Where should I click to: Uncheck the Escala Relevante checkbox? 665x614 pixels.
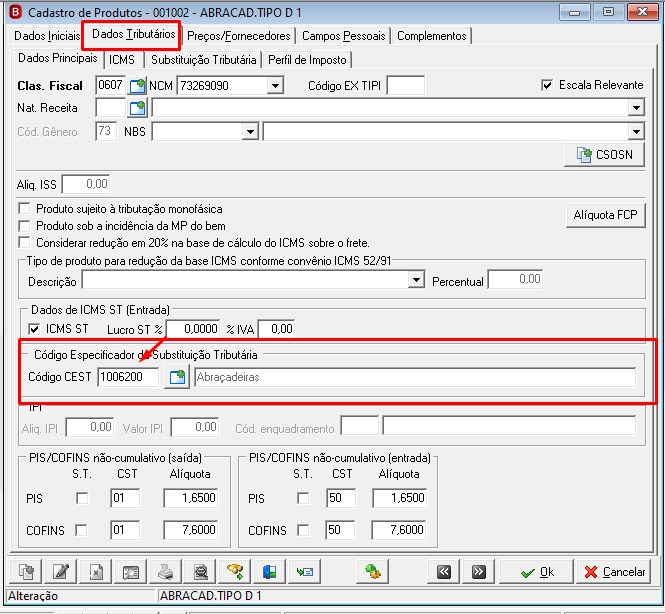coord(547,85)
